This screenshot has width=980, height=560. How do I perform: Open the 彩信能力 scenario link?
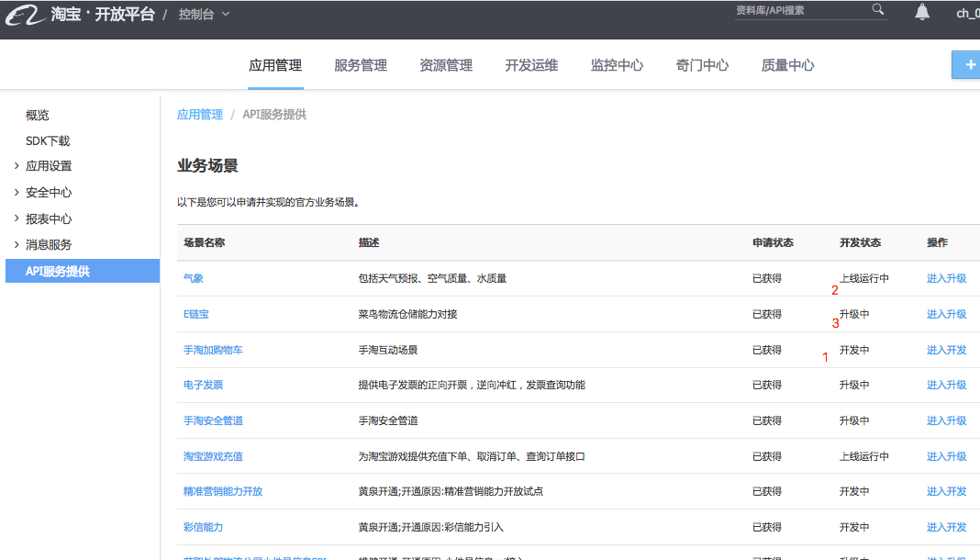[203, 527]
